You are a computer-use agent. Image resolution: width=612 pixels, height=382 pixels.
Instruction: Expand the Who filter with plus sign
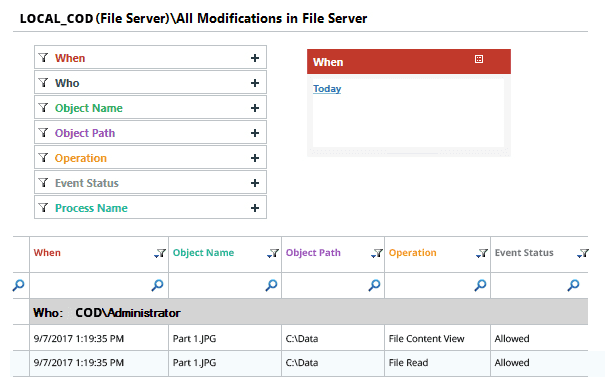click(x=255, y=83)
